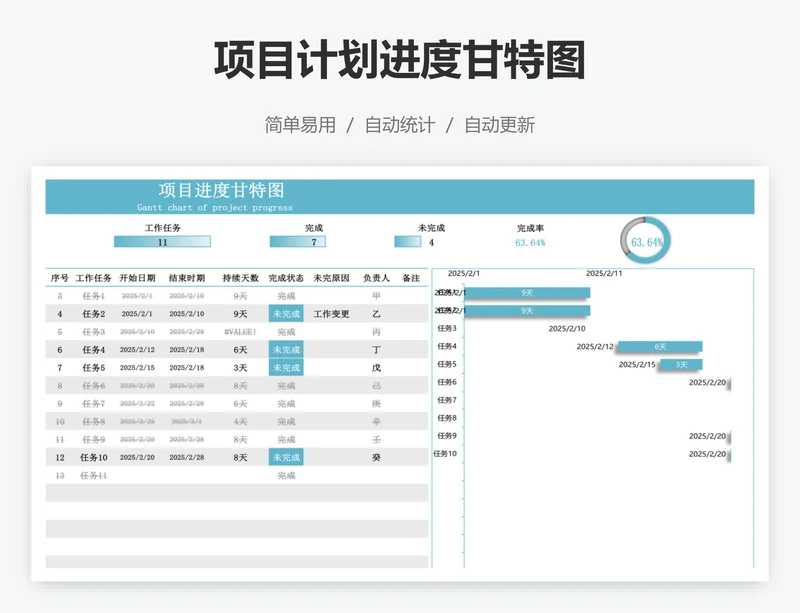Click the 自动更新 tagline text
This screenshot has height=613, width=800.
pyautogui.click(x=499, y=125)
